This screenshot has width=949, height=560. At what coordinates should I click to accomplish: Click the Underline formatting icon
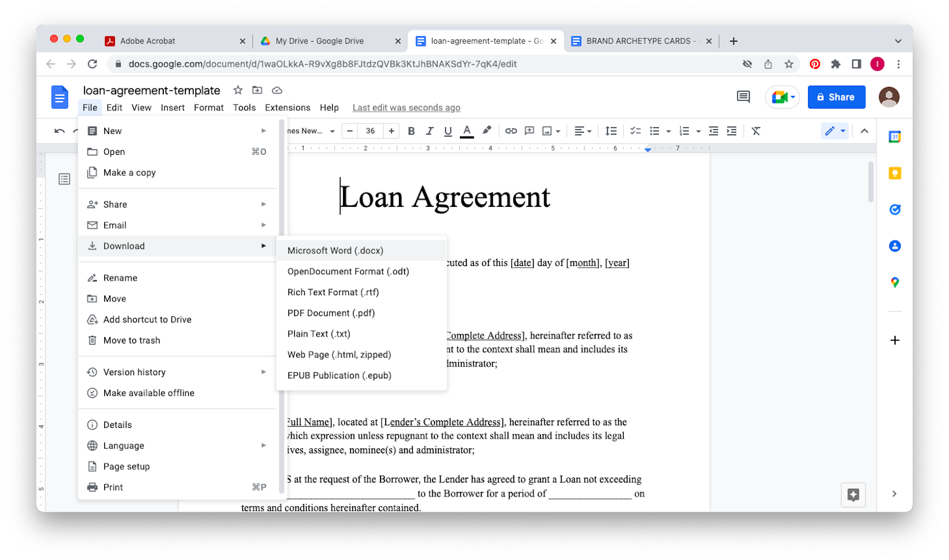(x=448, y=131)
